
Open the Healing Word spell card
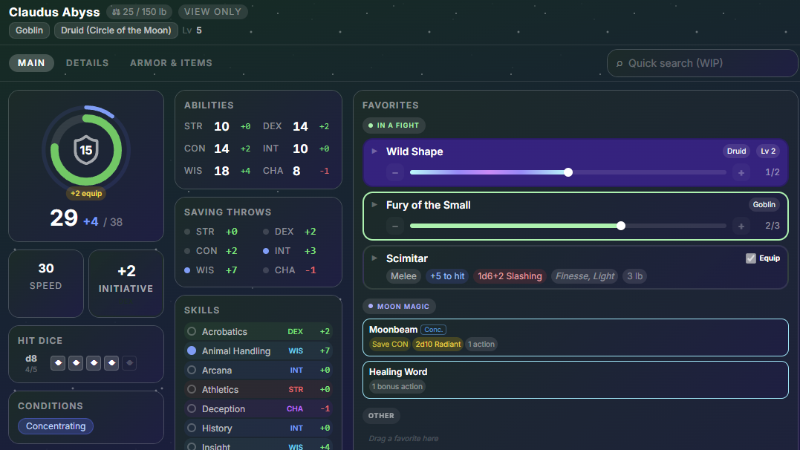pyautogui.click(x=576, y=380)
